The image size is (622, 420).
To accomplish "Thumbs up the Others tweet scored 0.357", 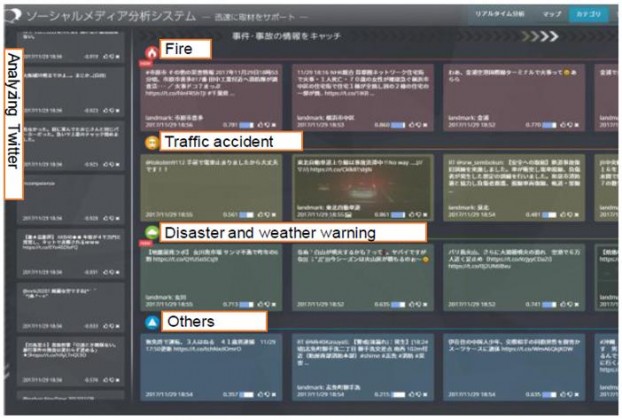I will [x=261, y=395].
